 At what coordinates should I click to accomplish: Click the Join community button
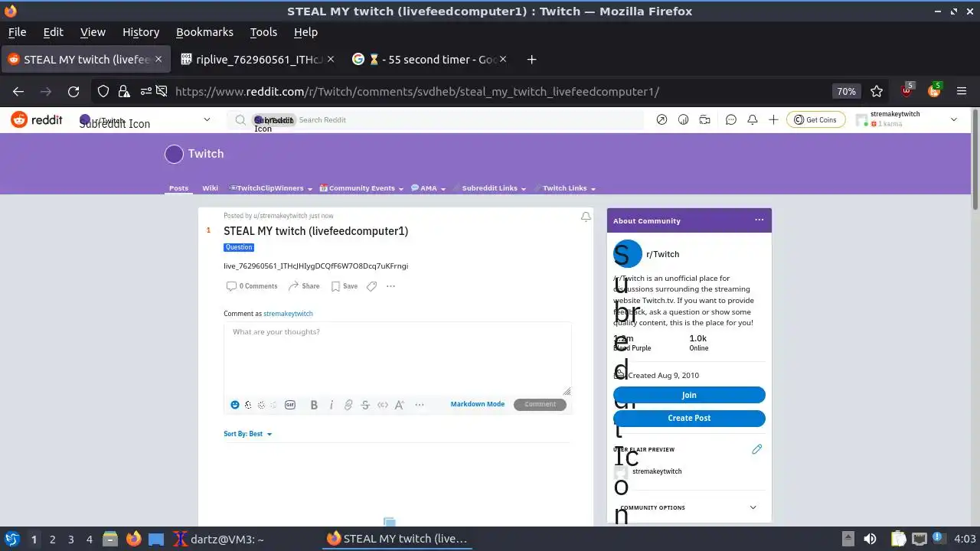coord(689,395)
